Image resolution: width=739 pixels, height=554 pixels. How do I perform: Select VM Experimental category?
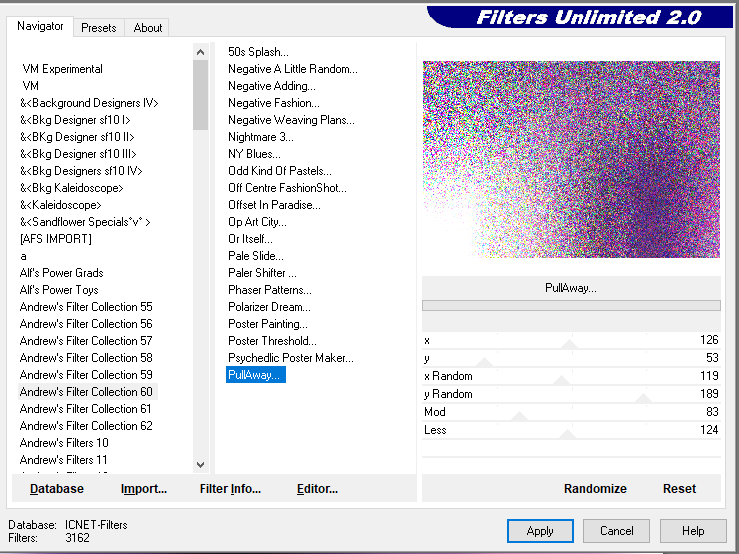pos(63,69)
